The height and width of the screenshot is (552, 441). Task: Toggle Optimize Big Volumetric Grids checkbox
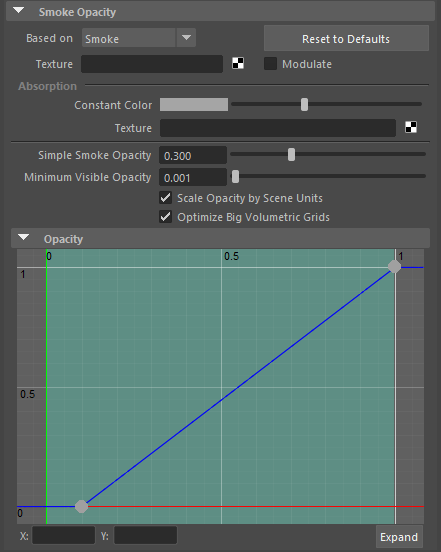click(x=165, y=217)
